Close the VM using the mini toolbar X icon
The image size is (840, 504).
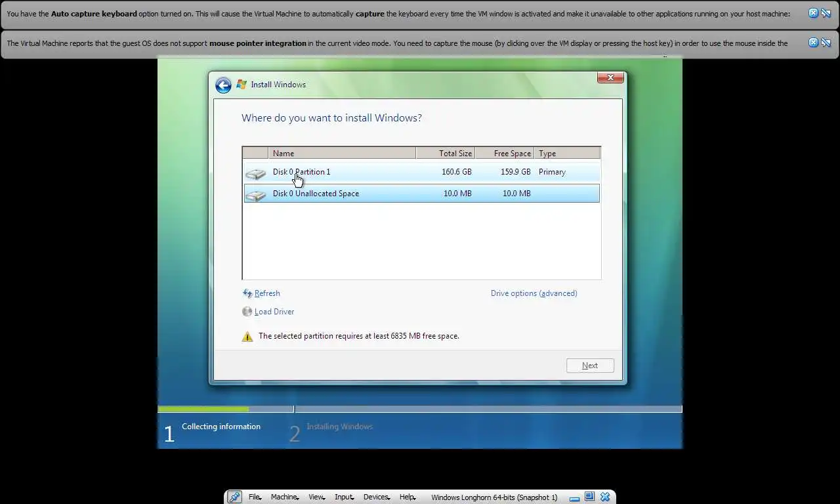[605, 497]
